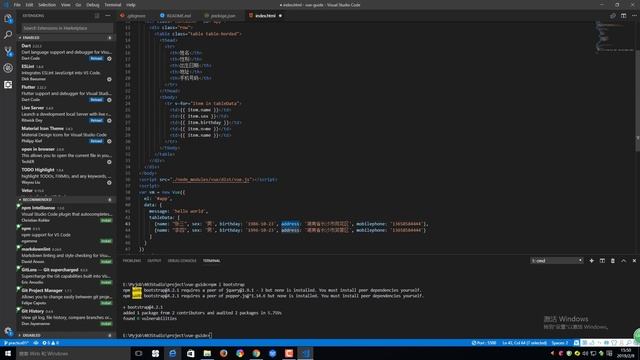
Task: Click the Port: 5500 status bar item
Action: pyautogui.click(x=484, y=343)
